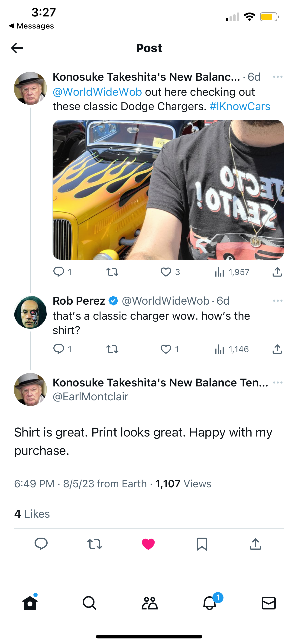Share the main post using the share icon
The width and height of the screenshot is (298, 644).
(256, 544)
